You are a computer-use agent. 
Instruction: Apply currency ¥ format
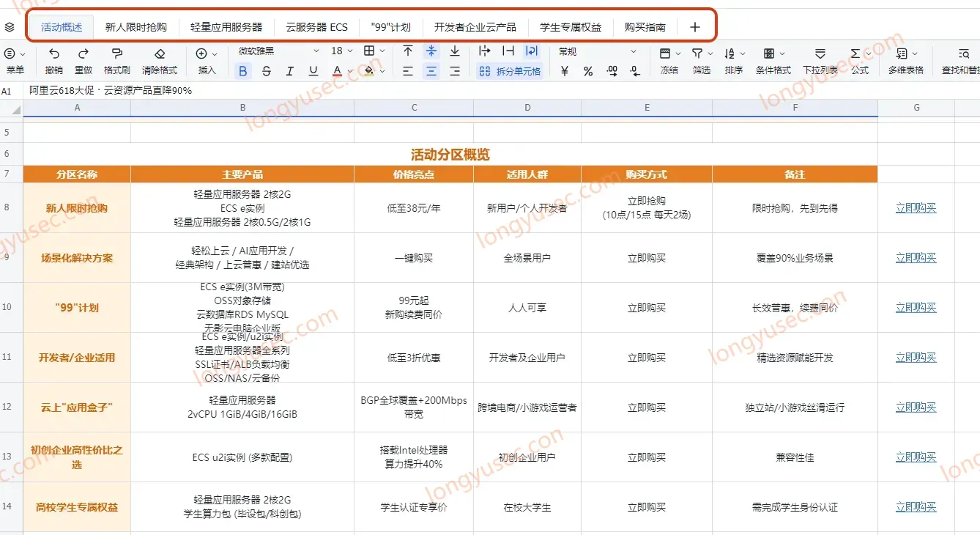pos(565,71)
